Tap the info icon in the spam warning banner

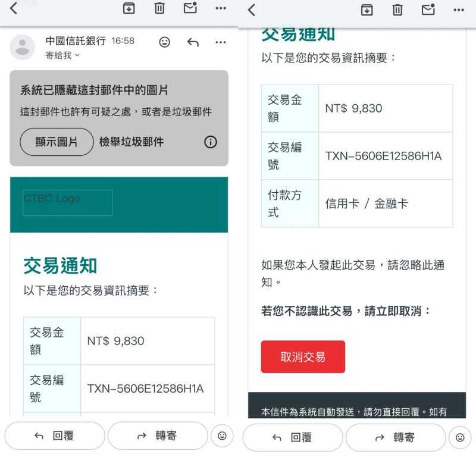pyautogui.click(x=210, y=142)
